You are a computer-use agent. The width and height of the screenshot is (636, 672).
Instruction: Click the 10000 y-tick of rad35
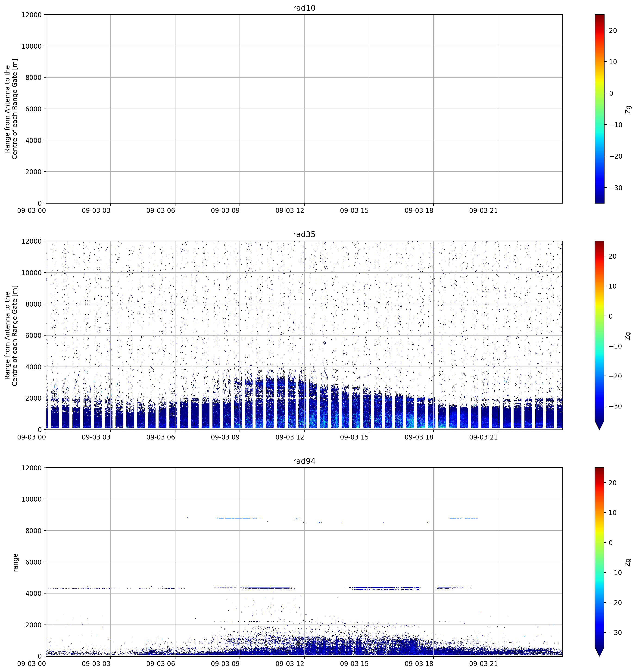[31, 273]
